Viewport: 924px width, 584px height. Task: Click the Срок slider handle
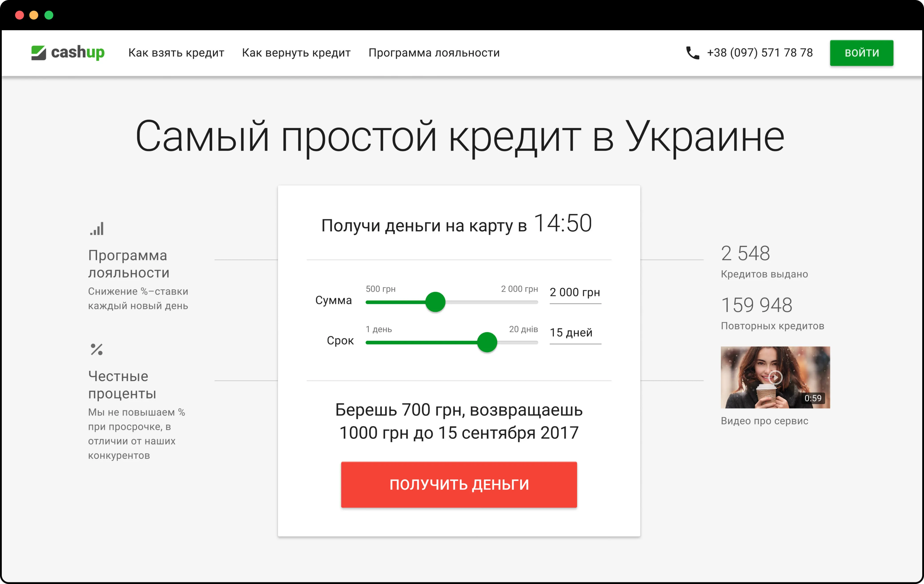[x=487, y=342]
